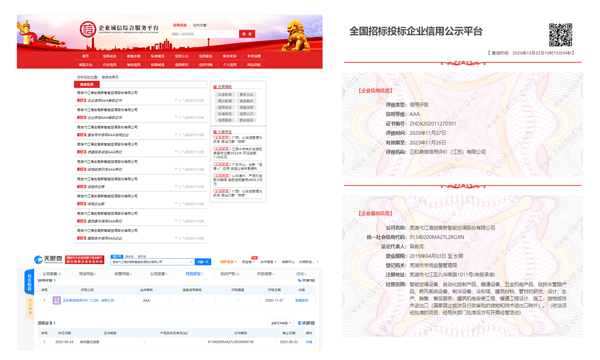Click the 2020-11-27 rating date cell

coord(274,300)
